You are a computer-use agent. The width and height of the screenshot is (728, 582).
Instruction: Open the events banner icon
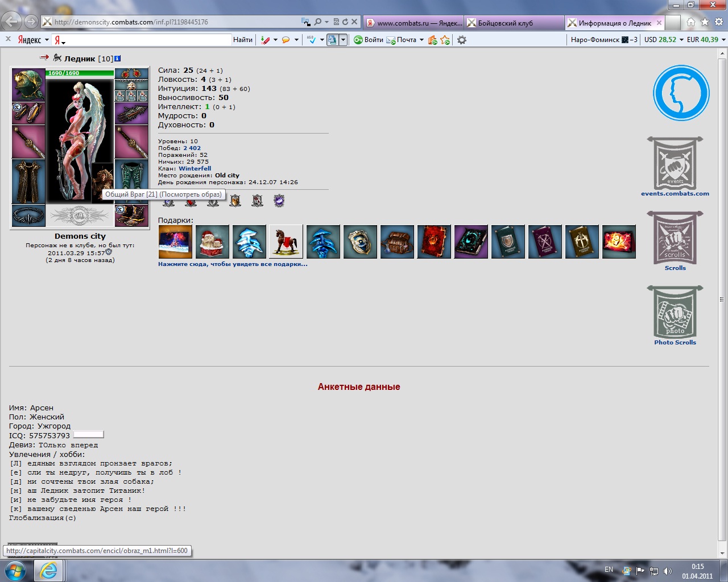(675, 163)
